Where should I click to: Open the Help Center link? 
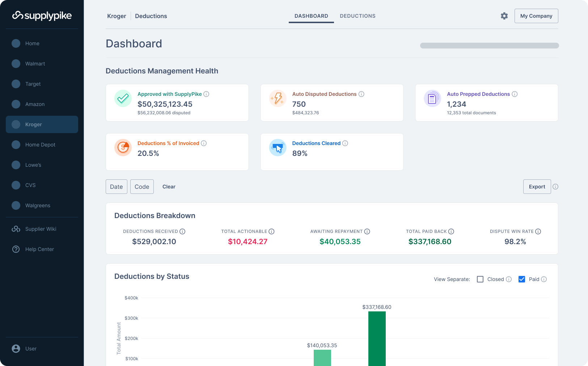(x=39, y=249)
